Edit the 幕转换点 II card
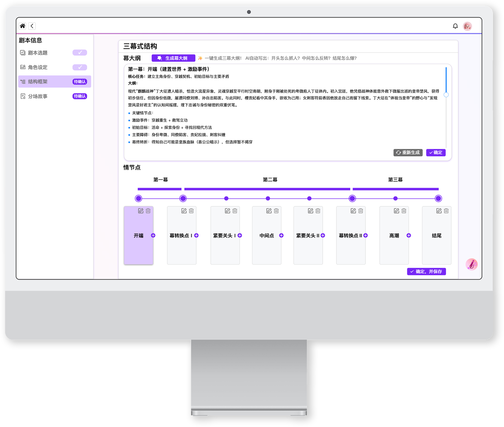This screenshot has width=504, height=427. pyautogui.click(x=353, y=211)
